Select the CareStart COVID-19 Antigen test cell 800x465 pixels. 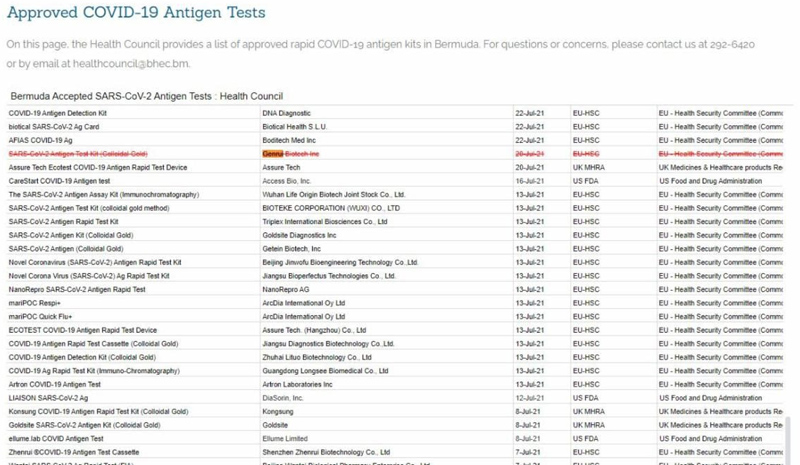point(59,181)
